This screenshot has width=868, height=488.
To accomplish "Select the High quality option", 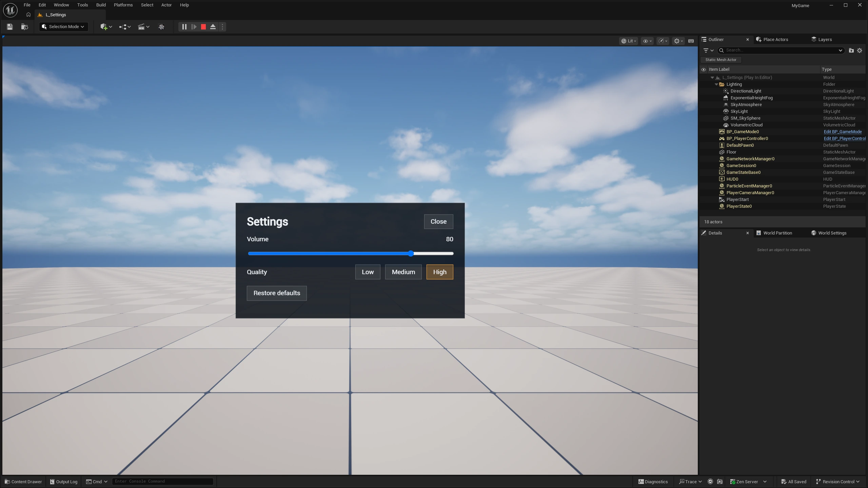I will click(440, 272).
